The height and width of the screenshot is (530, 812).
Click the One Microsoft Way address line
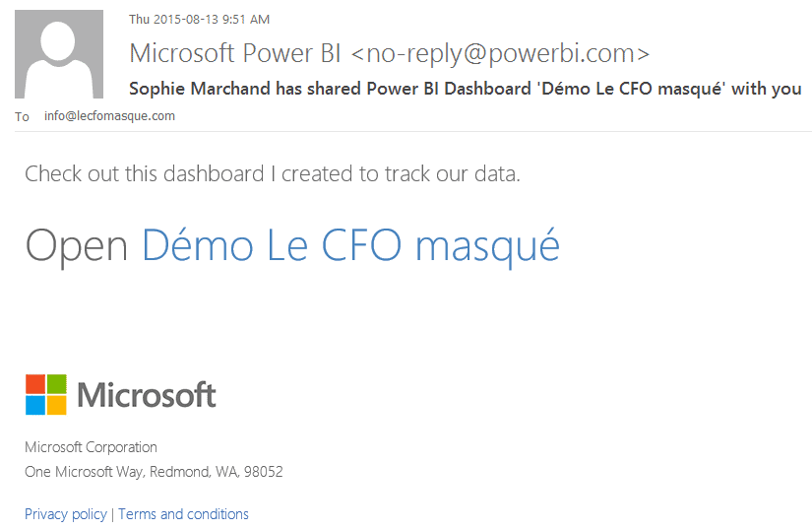click(154, 472)
